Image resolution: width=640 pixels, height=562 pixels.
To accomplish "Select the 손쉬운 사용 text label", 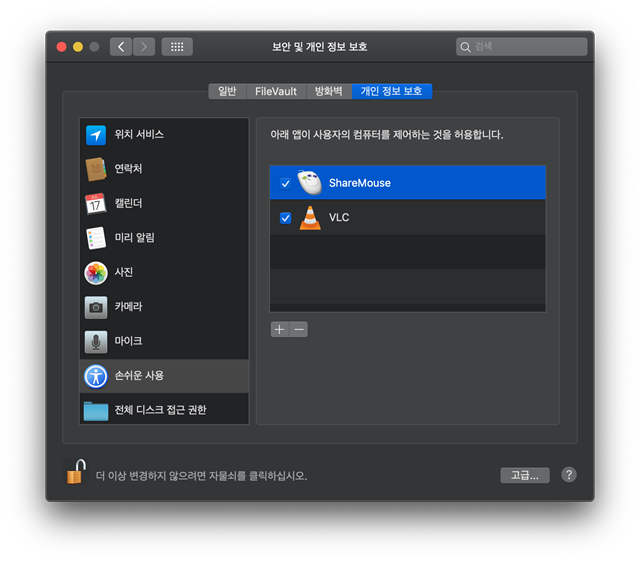I will [x=139, y=375].
